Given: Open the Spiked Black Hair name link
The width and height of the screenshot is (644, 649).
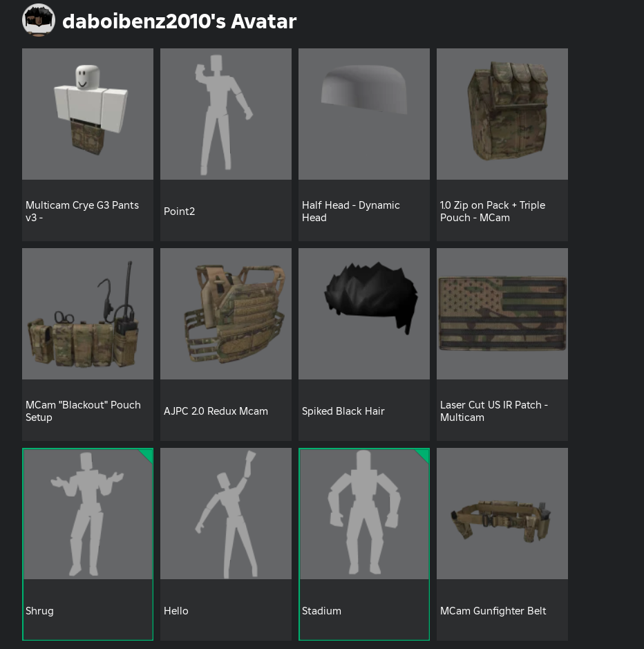Looking at the screenshot, I should (343, 411).
